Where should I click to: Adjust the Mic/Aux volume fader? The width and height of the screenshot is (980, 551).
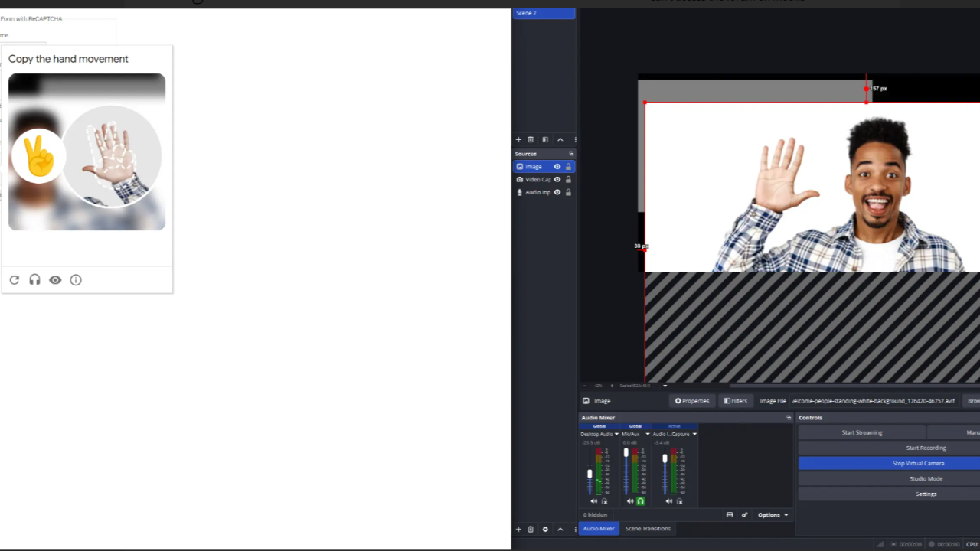coord(626,453)
